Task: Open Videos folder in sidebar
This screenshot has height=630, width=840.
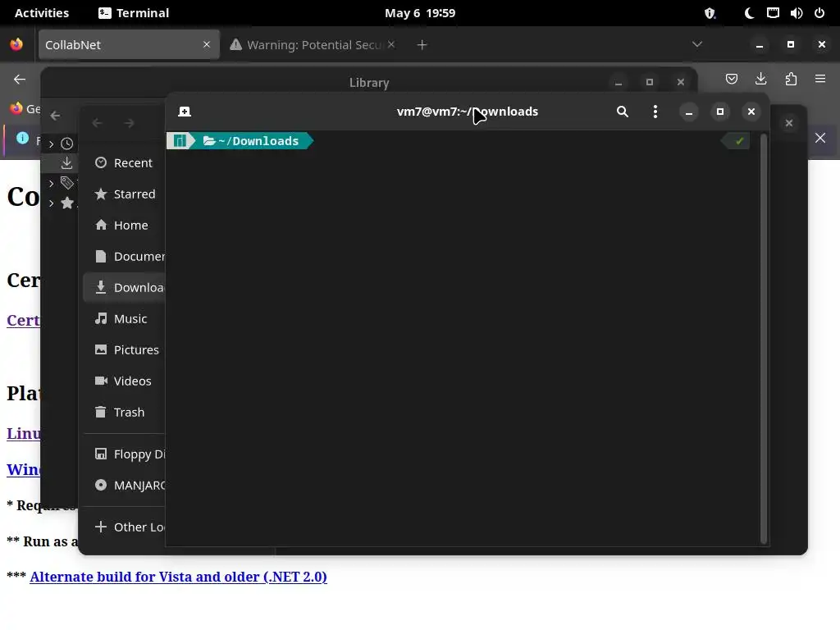Action: click(x=124, y=381)
